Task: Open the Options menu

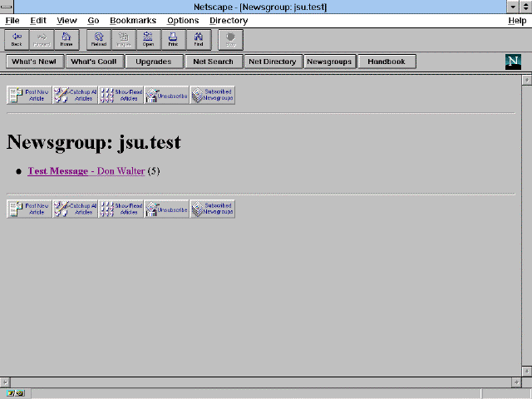Action: [x=183, y=21]
